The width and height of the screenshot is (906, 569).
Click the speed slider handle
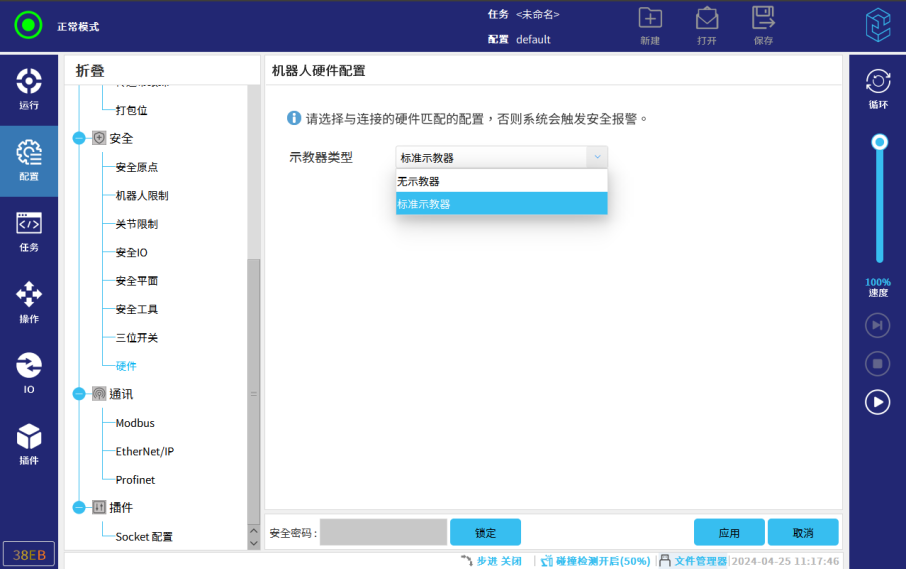pyautogui.click(x=879, y=143)
